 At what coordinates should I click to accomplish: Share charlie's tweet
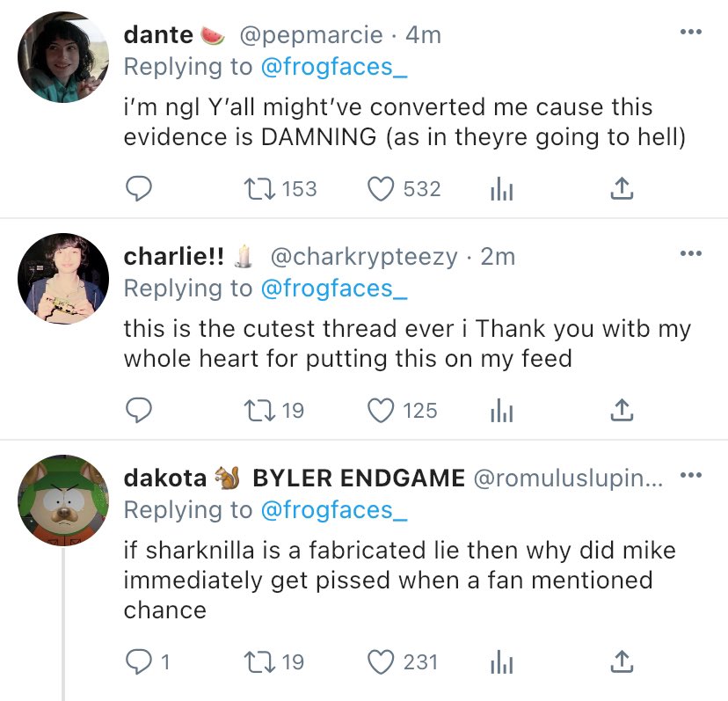[x=621, y=410]
